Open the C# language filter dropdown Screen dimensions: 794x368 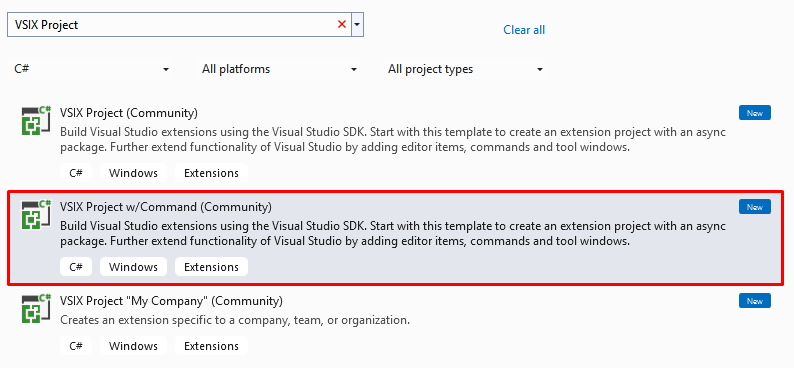pyautogui.click(x=91, y=69)
